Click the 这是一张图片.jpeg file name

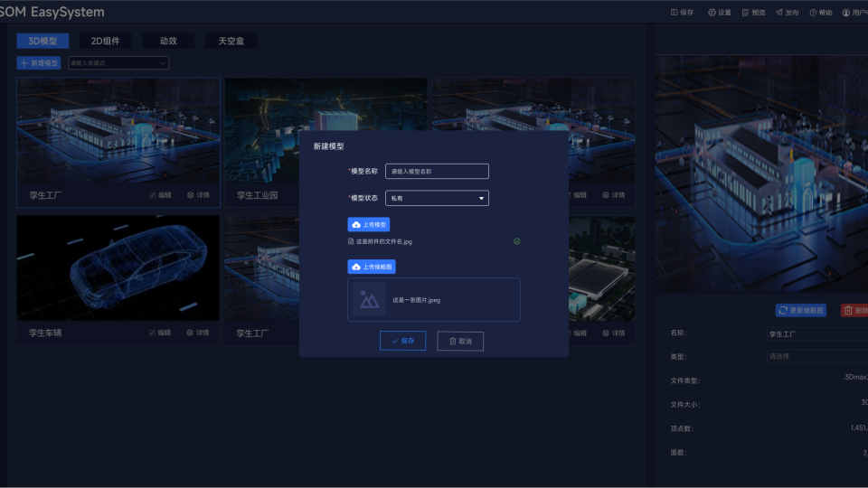416,300
